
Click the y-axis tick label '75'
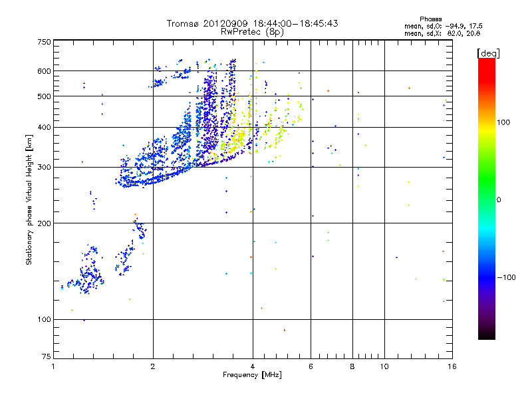pos(47,356)
